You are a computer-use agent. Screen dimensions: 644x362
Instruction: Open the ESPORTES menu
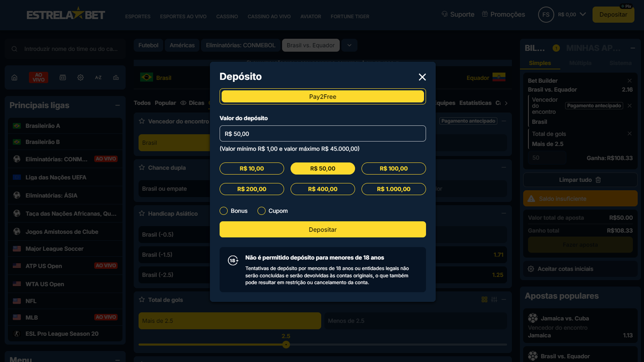pos(138,16)
